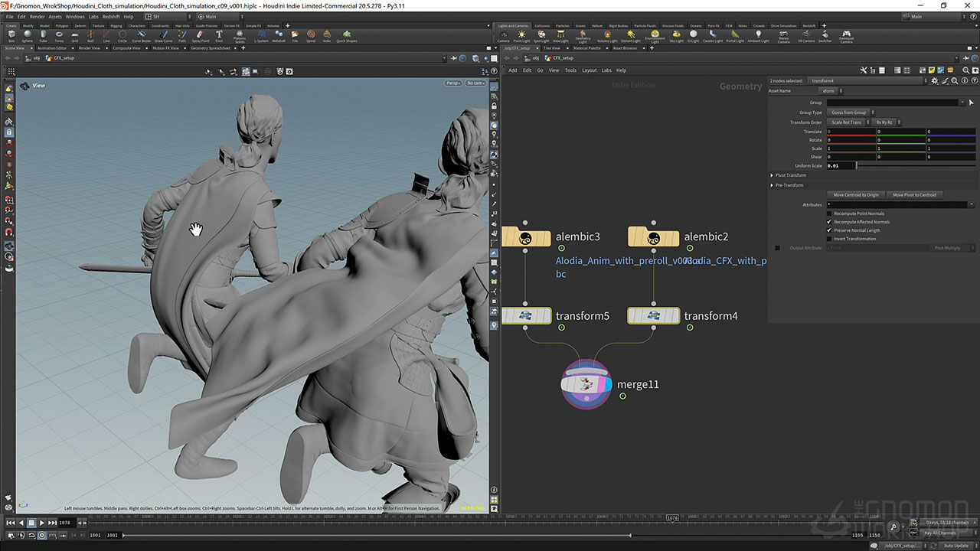
Task: Click the Environment Light shelf icon
Action: coord(655,35)
